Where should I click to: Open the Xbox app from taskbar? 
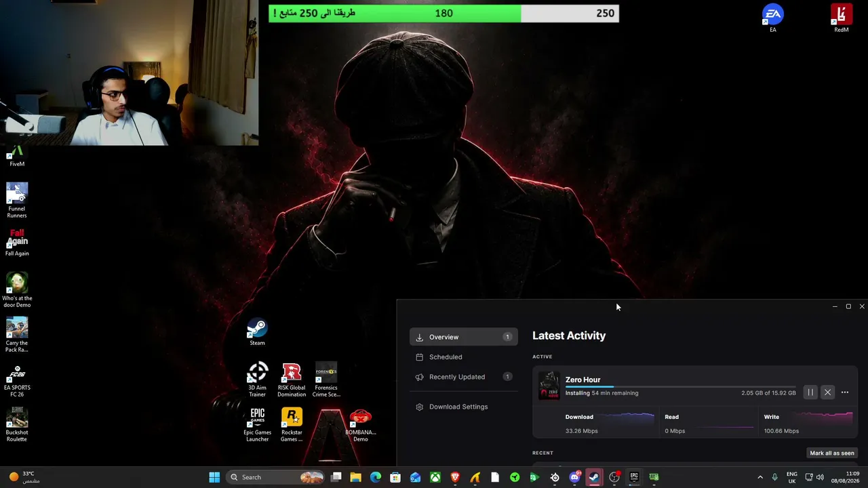click(435, 477)
